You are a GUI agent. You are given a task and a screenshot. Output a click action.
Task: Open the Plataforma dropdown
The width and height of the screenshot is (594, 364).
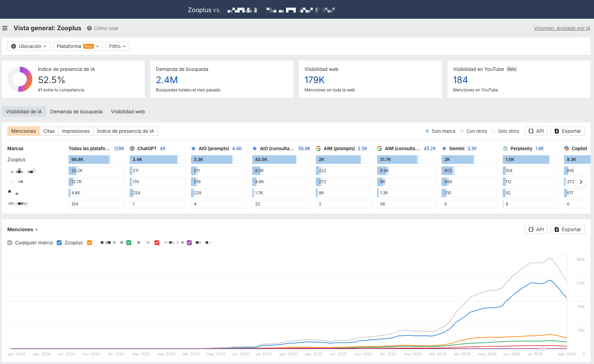78,46
